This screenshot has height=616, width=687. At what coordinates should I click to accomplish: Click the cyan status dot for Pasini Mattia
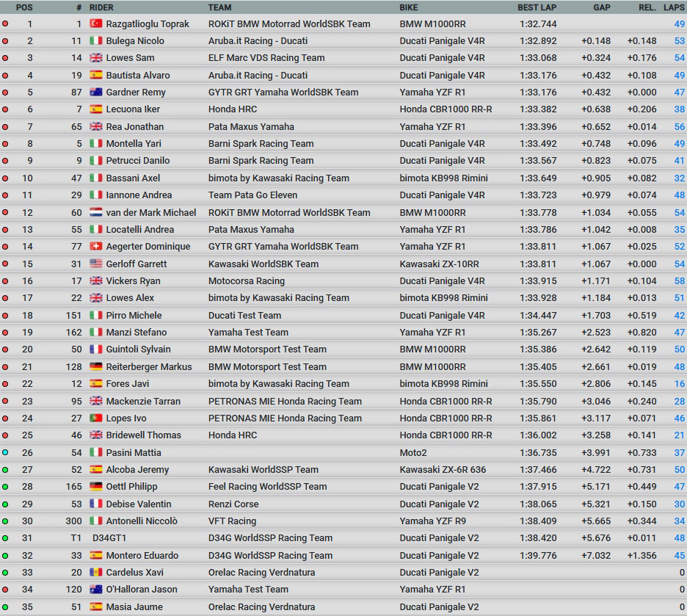click(x=6, y=453)
